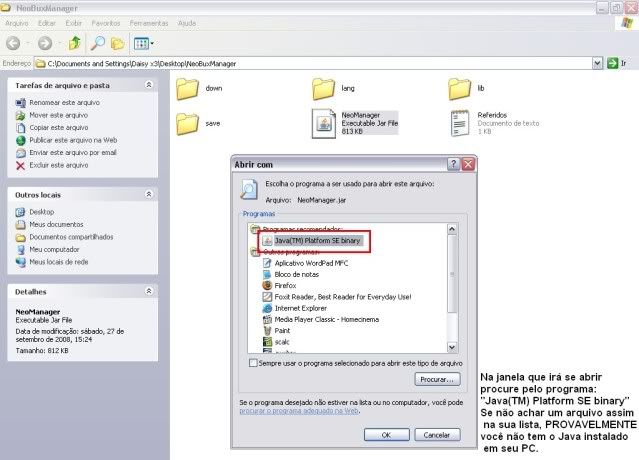This screenshot has width=639, height=460.
Task: Collapse the Detalhes panel
Action: [149, 291]
